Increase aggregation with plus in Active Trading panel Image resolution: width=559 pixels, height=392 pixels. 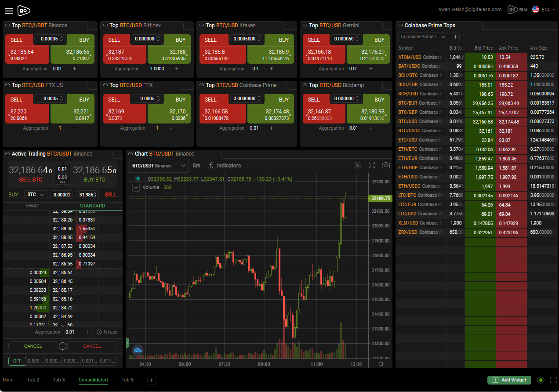pos(87,332)
